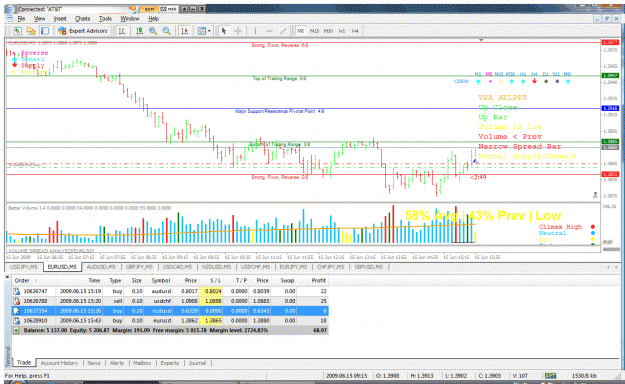This screenshot has height=384, width=625.
Task: Click the 0.8024 stop loss cell
Action: click(x=211, y=291)
